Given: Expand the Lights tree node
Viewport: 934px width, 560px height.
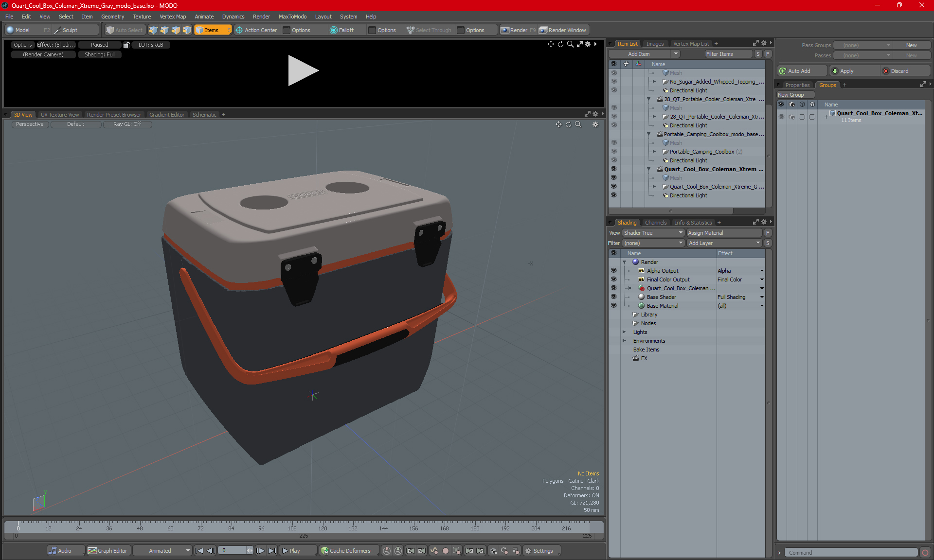Looking at the screenshot, I should coord(625,332).
